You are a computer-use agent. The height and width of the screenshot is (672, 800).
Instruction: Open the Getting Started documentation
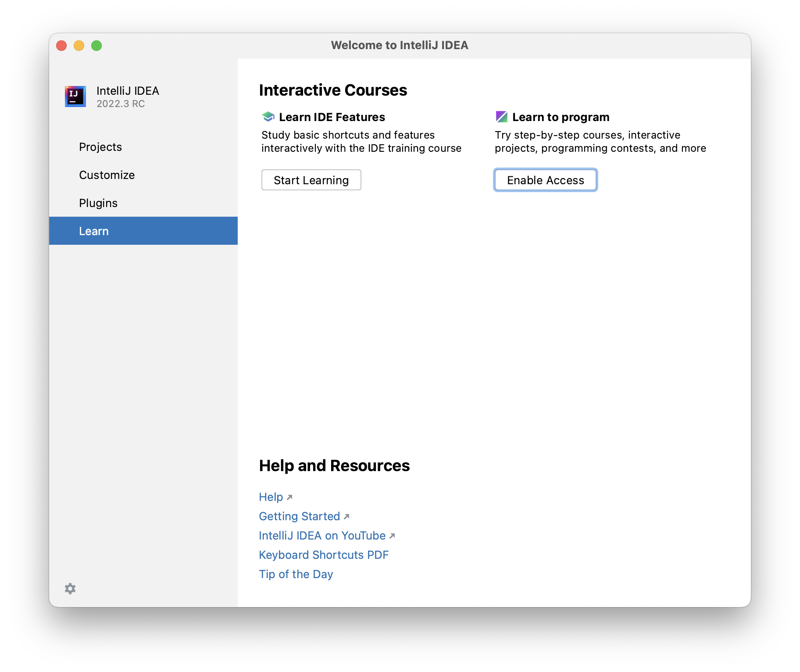(300, 516)
